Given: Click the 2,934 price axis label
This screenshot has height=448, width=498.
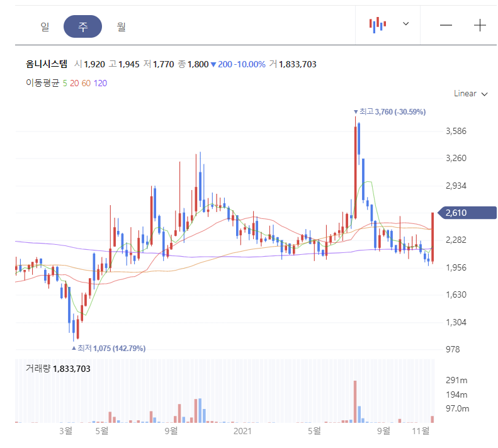Looking at the screenshot, I should tap(456, 186).
